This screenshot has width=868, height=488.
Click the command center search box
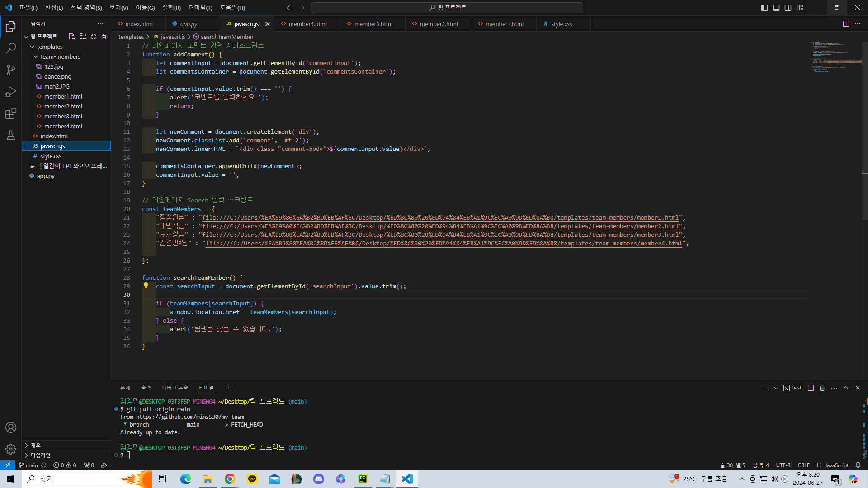447,8
